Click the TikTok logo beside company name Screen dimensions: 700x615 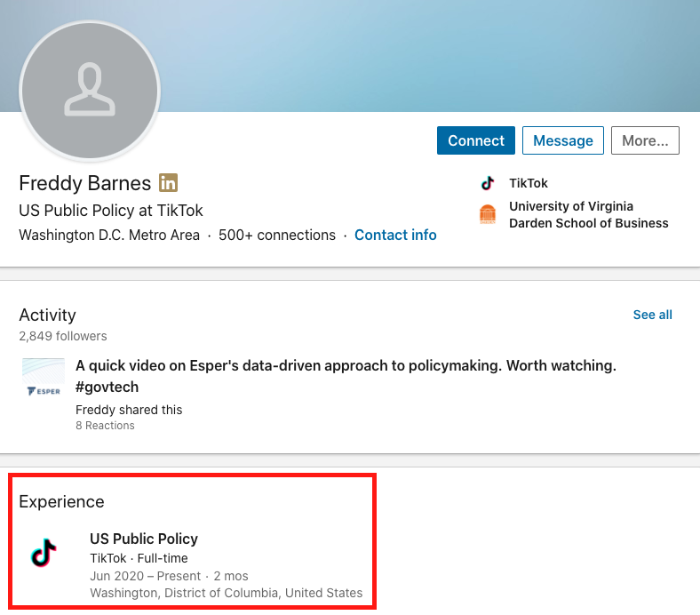coord(488,183)
